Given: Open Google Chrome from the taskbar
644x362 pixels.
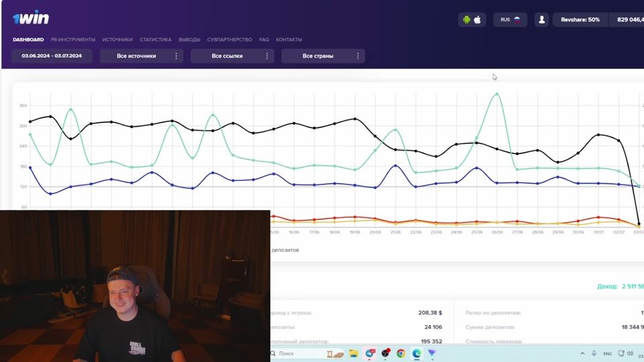Looking at the screenshot, I should (400, 353).
